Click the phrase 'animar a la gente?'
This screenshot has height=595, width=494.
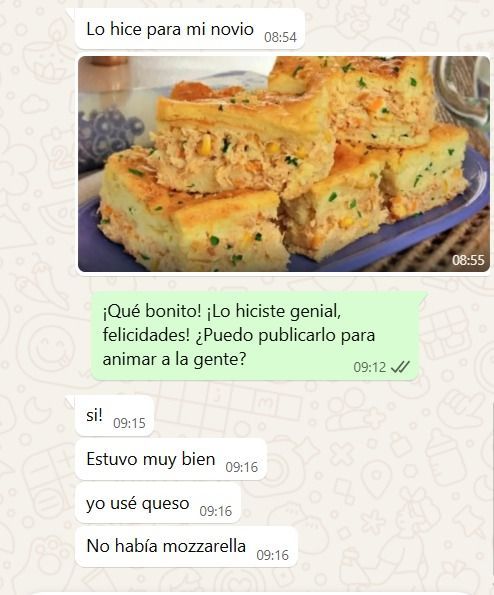(x=175, y=359)
